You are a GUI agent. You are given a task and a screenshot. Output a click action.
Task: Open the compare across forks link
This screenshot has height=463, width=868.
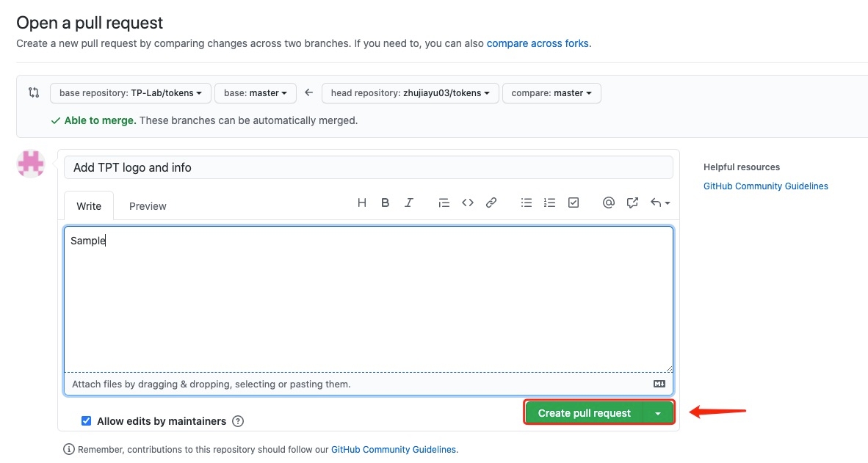[x=538, y=43]
